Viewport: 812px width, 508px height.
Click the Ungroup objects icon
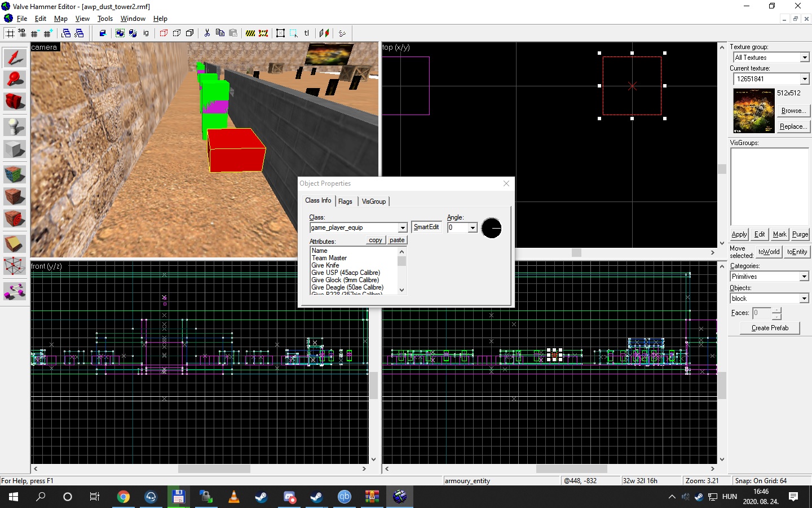tap(133, 33)
